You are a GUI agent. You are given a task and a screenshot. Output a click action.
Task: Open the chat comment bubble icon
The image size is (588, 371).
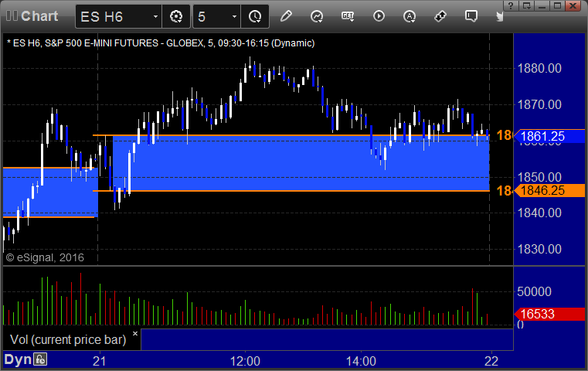[x=471, y=16]
